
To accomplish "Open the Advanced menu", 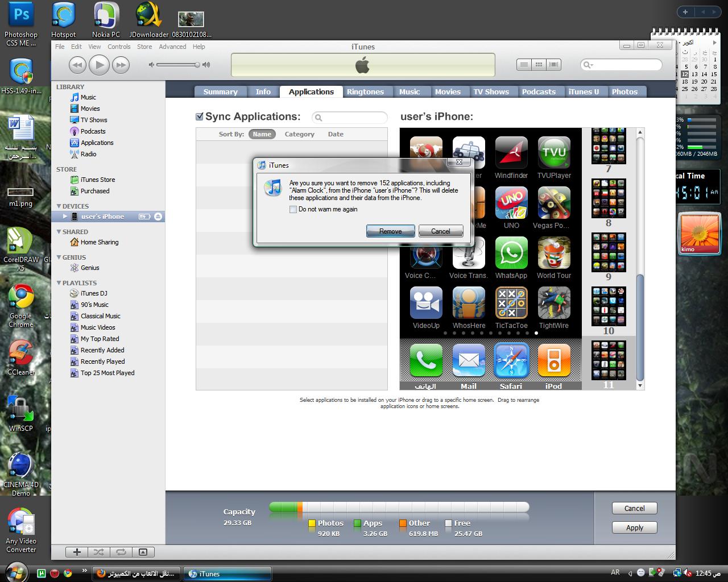I will click(172, 47).
